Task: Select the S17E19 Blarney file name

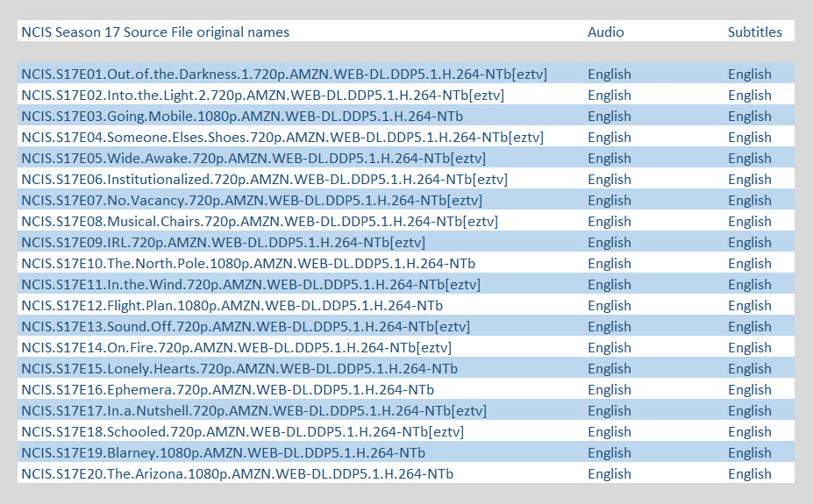Action: pos(224,453)
